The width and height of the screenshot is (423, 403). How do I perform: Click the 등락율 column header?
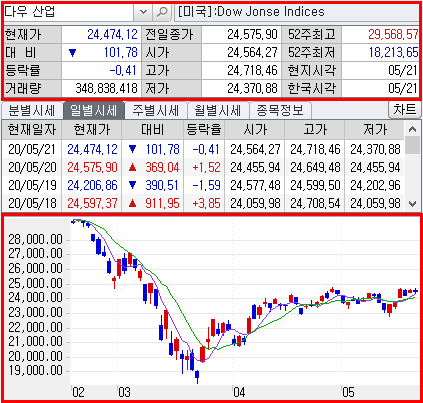point(204,130)
